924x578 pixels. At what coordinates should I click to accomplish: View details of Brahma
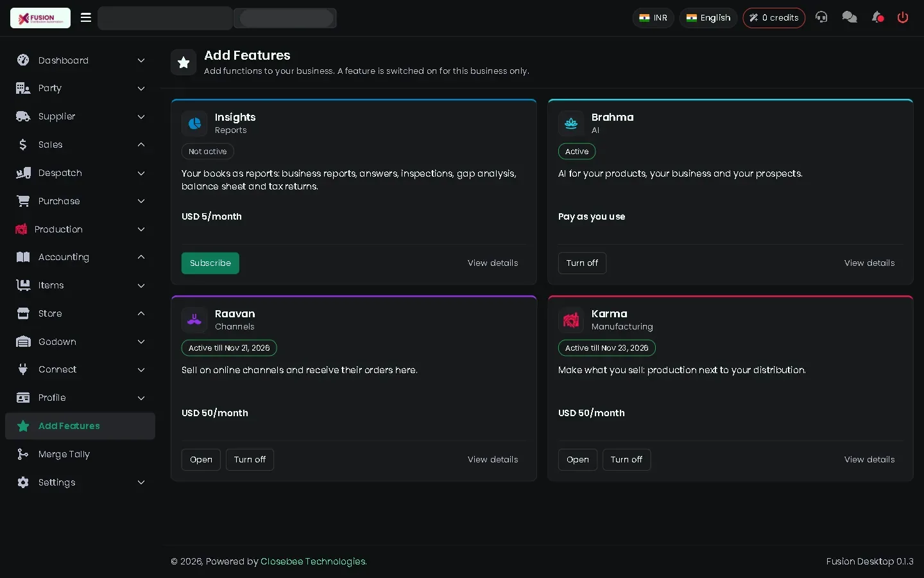tap(869, 263)
